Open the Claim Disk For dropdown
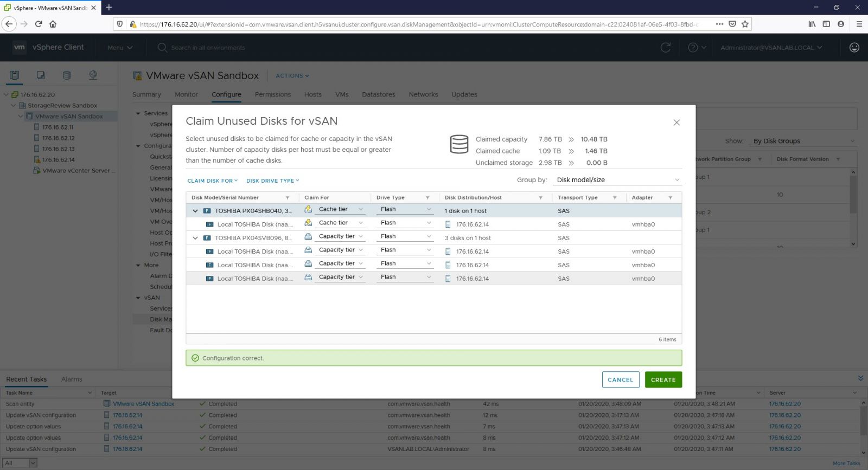Viewport: 868px width, 470px height. pyautogui.click(x=212, y=181)
